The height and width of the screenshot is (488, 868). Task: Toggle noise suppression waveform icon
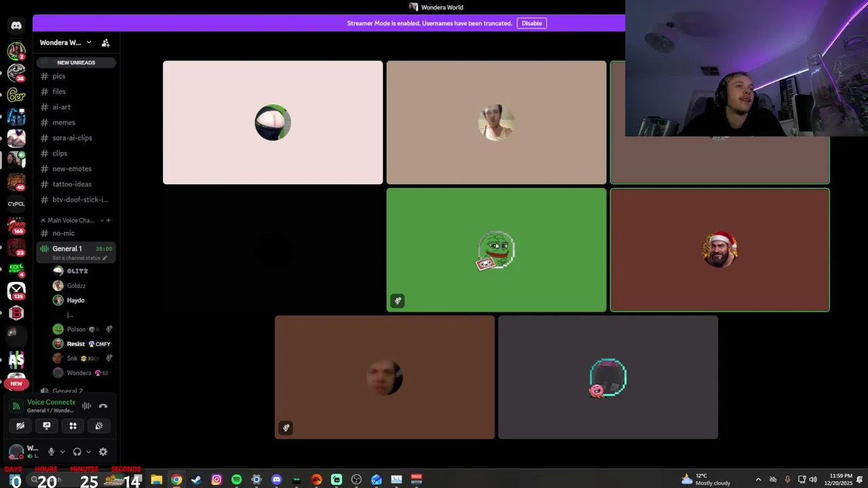[87, 406]
